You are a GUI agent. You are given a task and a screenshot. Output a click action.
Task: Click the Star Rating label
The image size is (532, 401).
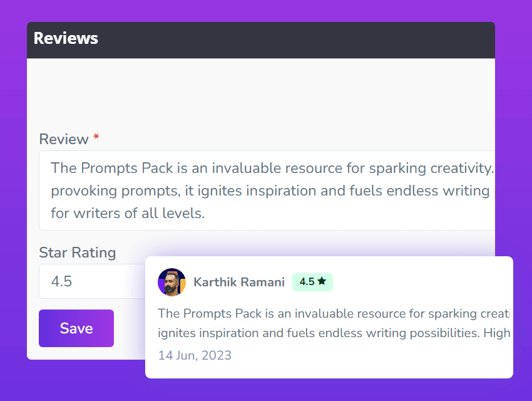point(77,253)
